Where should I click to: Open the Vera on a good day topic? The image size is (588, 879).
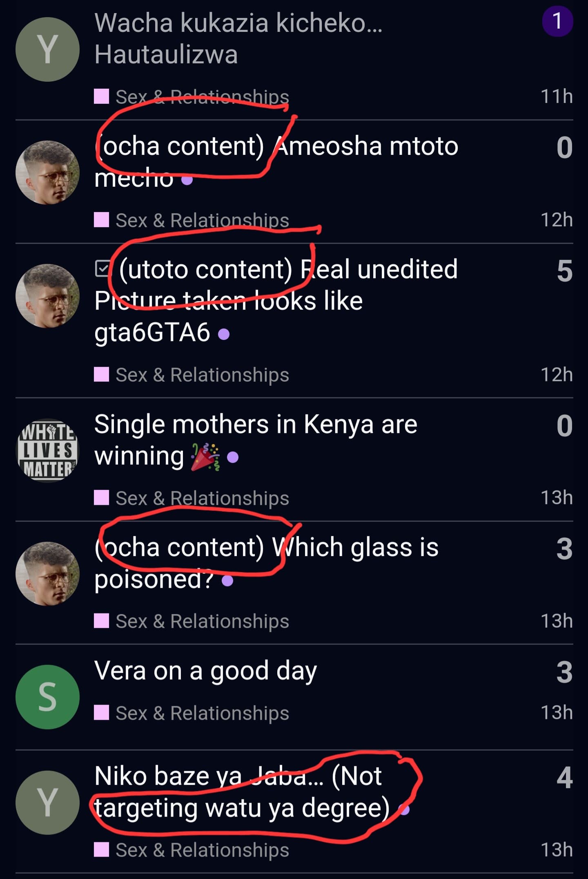click(205, 671)
